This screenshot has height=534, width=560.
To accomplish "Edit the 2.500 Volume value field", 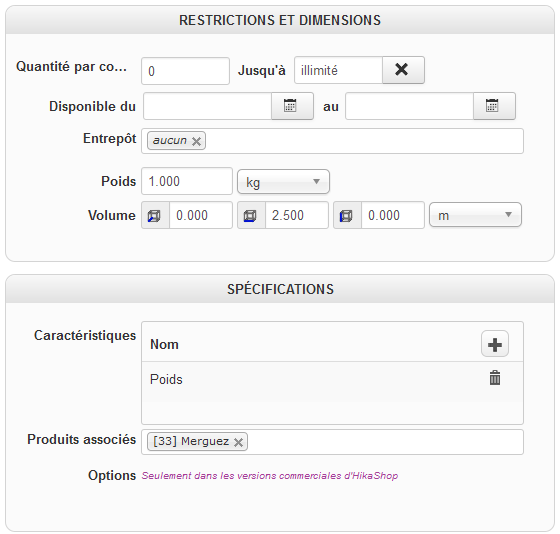I will (296, 215).
